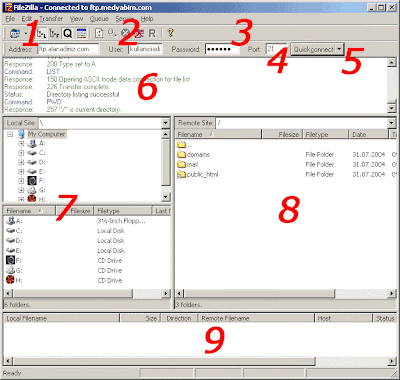Toggle local directory tree view button
Viewport: 400px width, 380px height.
point(41,33)
